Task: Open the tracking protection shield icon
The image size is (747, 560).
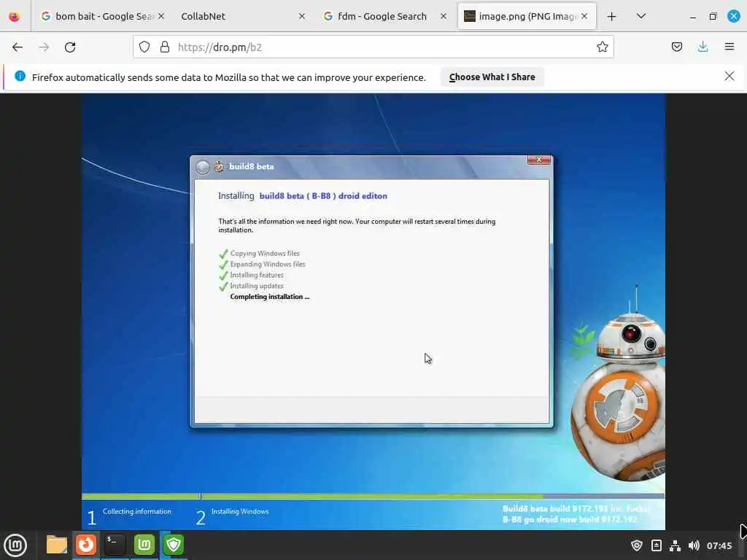Action: pyautogui.click(x=144, y=47)
